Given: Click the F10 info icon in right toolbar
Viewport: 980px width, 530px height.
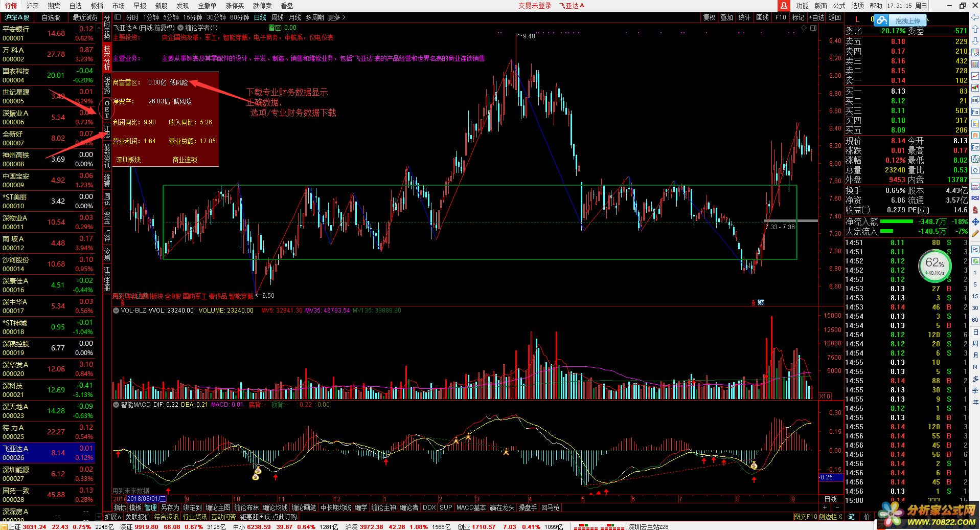Looking at the screenshot, I should [975, 112].
